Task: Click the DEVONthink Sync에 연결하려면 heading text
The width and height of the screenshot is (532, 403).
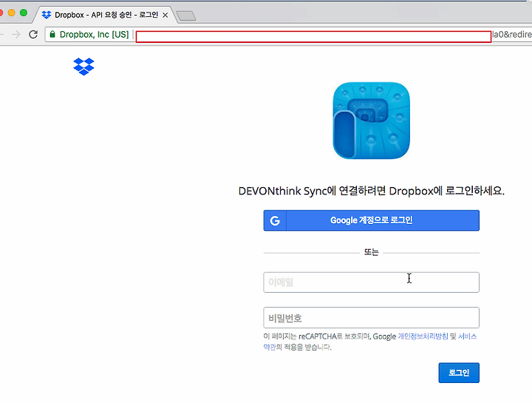Action: click(x=371, y=191)
